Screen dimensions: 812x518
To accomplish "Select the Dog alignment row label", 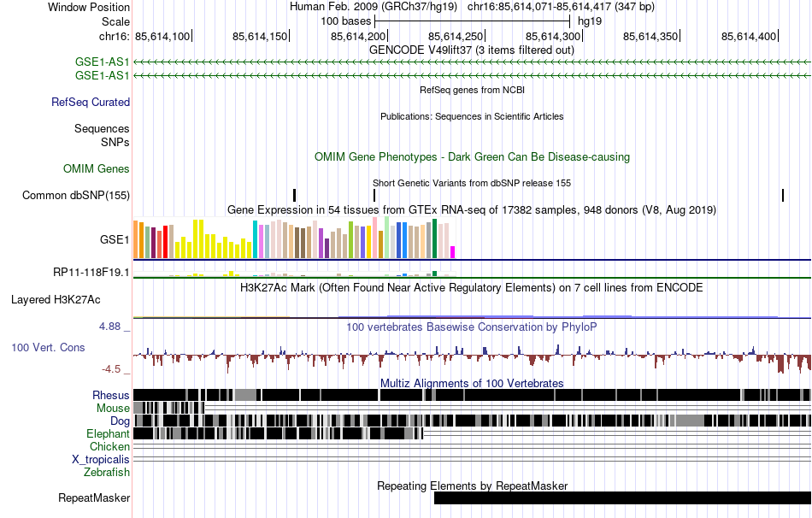I will click(x=120, y=421).
